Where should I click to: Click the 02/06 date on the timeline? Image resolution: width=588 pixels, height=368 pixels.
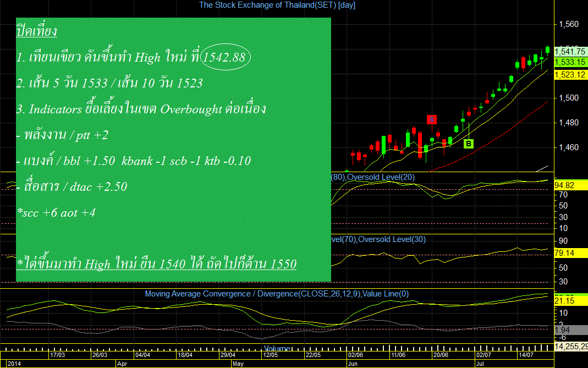point(355,355)
